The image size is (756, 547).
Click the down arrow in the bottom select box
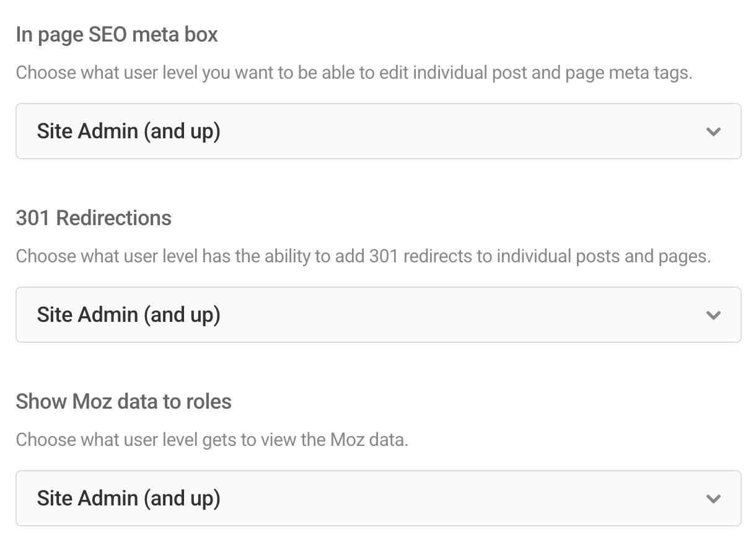click(x=713, y=499)
